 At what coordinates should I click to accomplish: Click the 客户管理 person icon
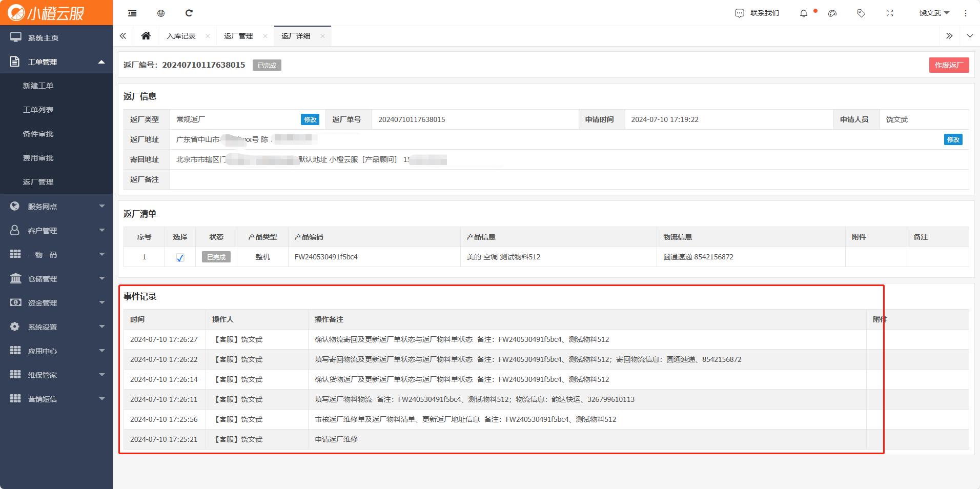coord(15,230)
